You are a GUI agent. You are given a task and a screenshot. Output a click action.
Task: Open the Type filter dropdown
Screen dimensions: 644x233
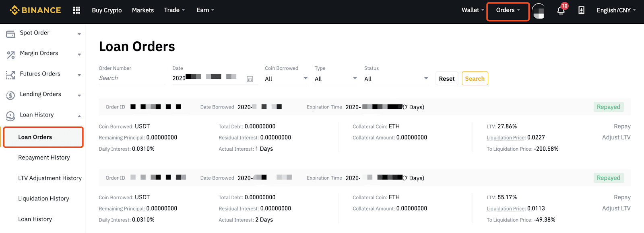pyautogui.click(x=336, y=79)
